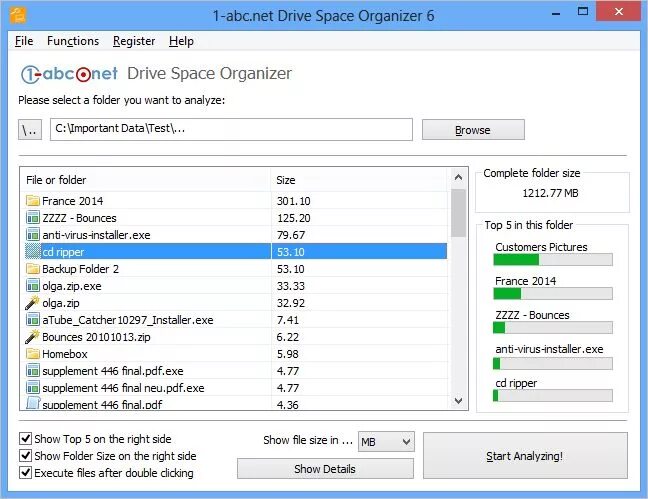Screen dimensions: 648x499
Task: Click the anti-virus-installer.exe progress bar on right
Action: (x=553, y=363)
